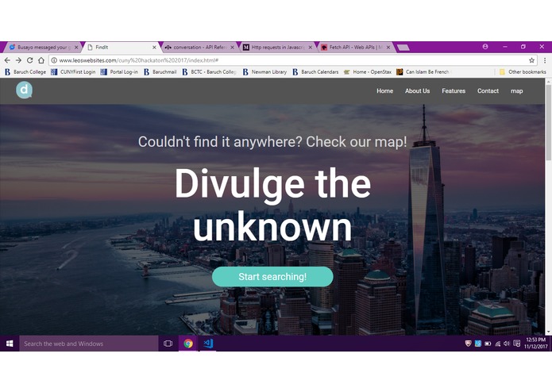Switch to the Busayo messaged tab
552x392 pixels.
click(42, 47)
